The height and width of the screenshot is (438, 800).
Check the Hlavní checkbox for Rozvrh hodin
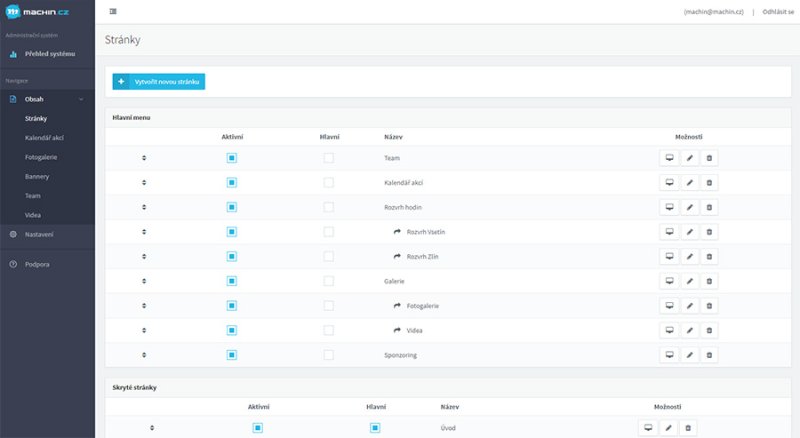click(x=328, y=207)
